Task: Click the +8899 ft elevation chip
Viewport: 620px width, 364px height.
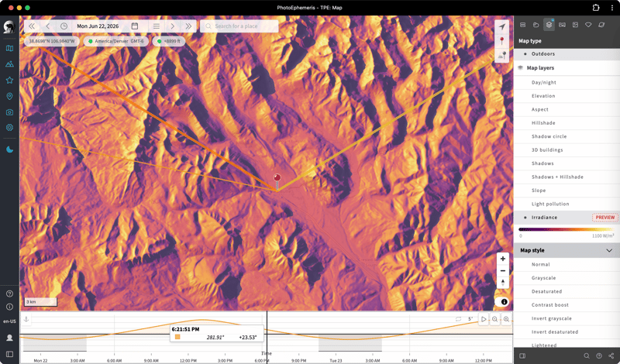Action: pyautogui.click(x=169, y=41)
